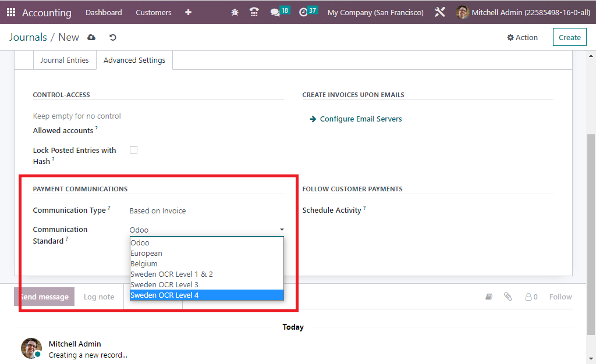Image resolution: width=596 pixels, height=364 pixels.
Task: Save the record with the cloud icon
Action: (x=91, y=37)
